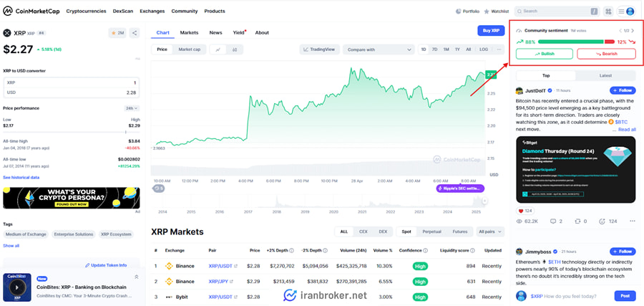644x306 pixels.
Task: Click the Search input field
Action: pyautogui.click(x=556, y=11)
